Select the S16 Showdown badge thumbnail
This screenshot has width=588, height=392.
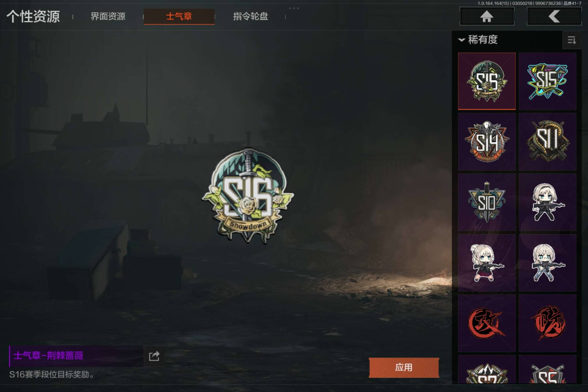pos(487,81)
